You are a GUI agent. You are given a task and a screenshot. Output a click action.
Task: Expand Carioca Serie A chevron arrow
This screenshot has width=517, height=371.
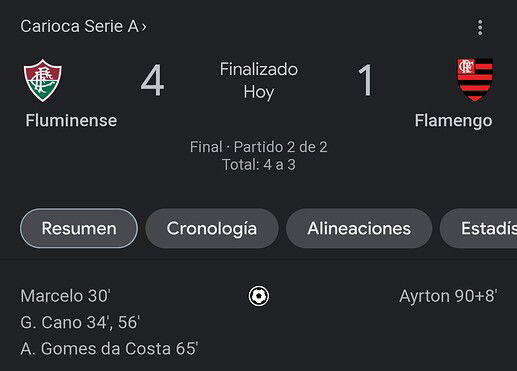click(x=144, y=27)
